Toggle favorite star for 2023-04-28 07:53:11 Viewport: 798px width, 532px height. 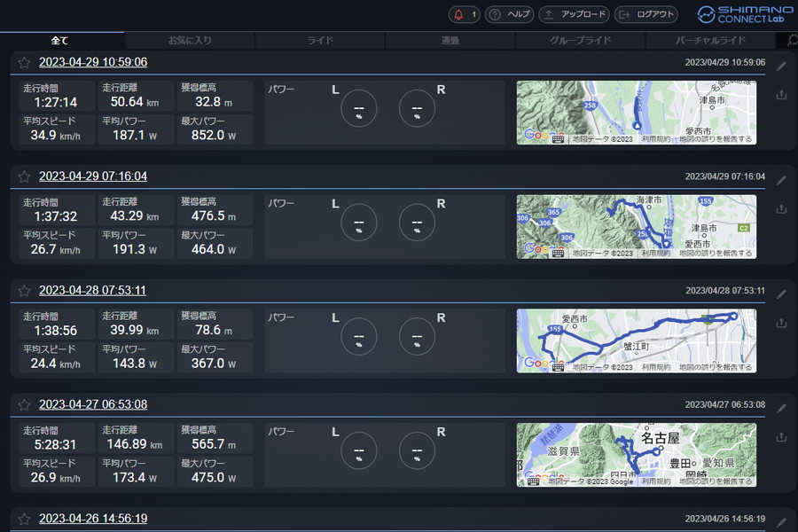pyautogui.click(x=25, y=291)
